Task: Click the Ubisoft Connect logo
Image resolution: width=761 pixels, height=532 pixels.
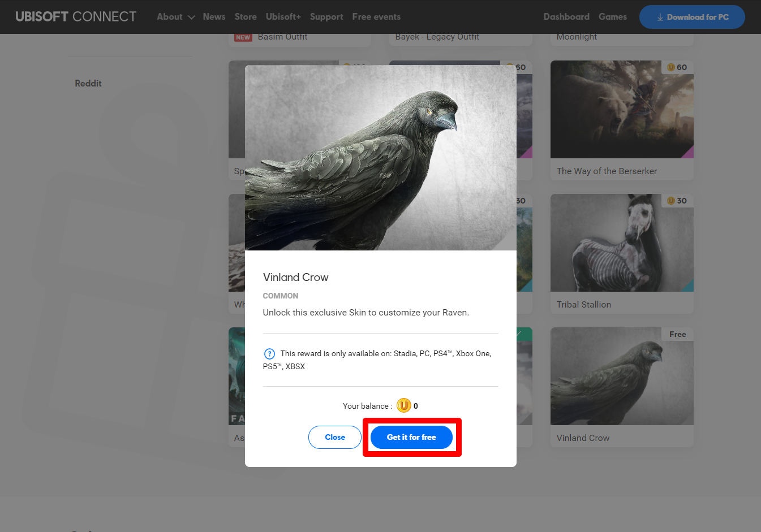Action: tap(76, 17)
